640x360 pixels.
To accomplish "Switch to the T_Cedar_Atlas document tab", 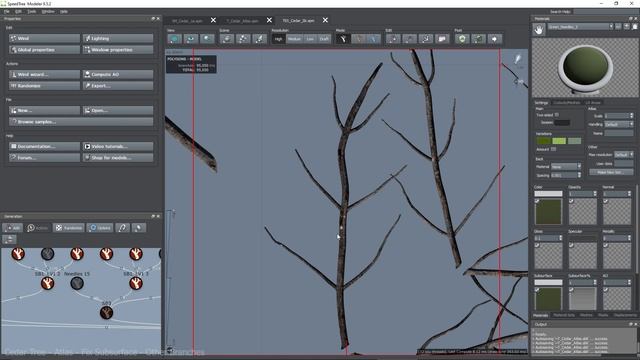I will (242, 20).
